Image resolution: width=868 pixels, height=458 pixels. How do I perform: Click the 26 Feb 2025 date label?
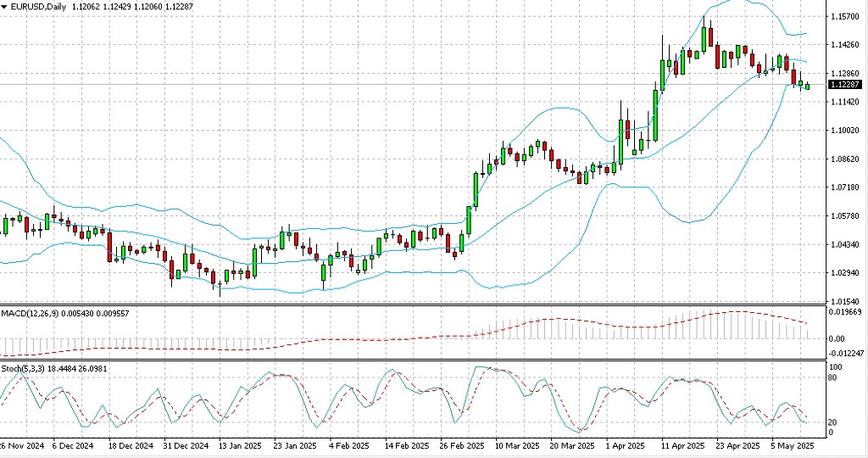(x=462, y=446)
